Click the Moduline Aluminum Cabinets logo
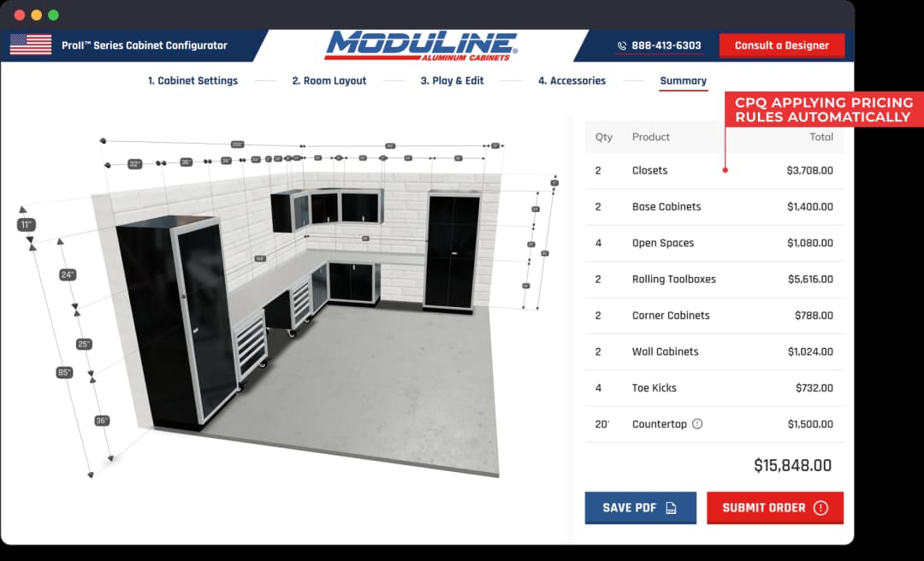Image resolution: width=924 pixels, height=561 pixels. click(421, 46)
